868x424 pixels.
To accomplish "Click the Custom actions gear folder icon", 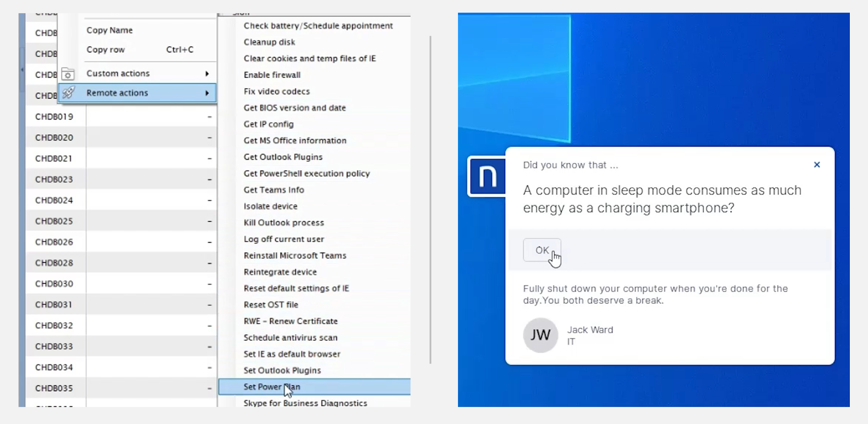I will point(68,74).
